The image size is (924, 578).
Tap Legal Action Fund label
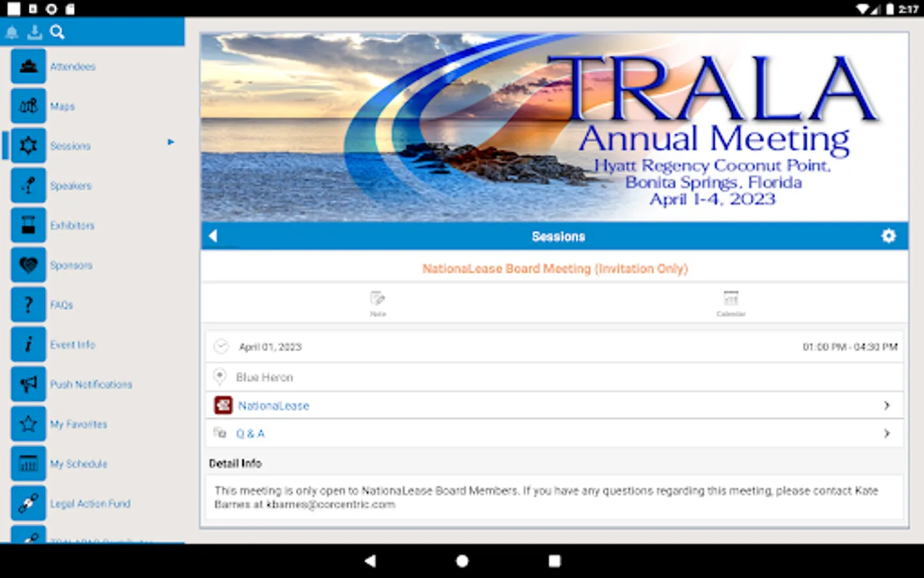point(90,504)
